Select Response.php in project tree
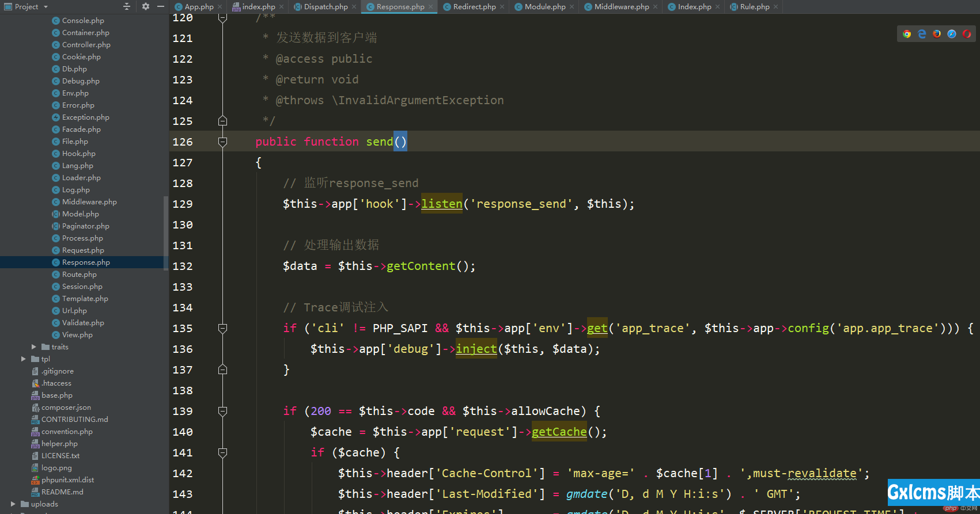 coord(86,262)
